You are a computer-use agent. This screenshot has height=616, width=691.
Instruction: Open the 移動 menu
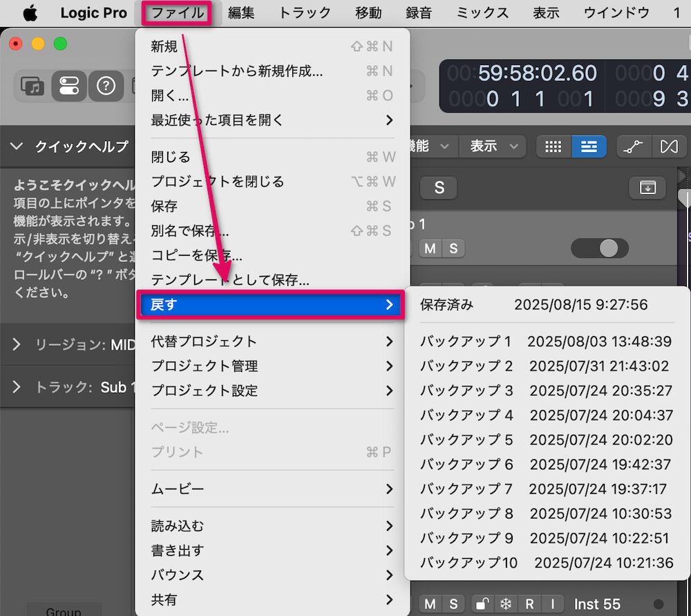click(368, 13)
